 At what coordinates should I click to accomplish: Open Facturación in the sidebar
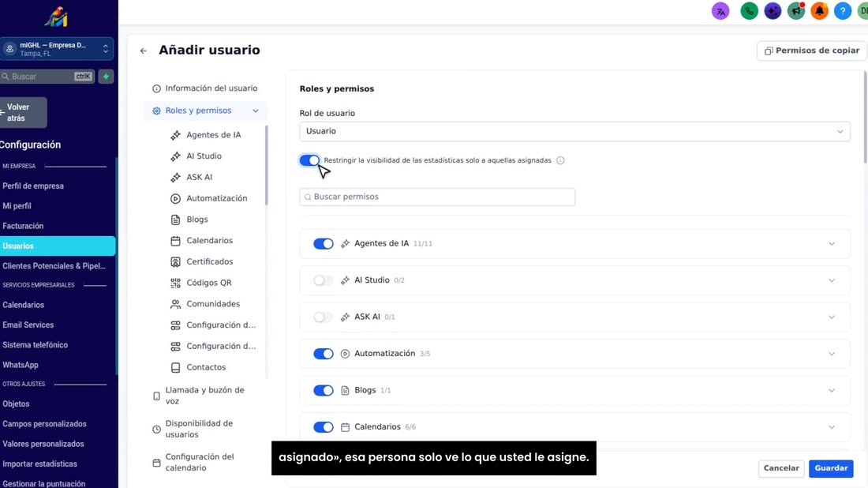click(x=23, y=226)
